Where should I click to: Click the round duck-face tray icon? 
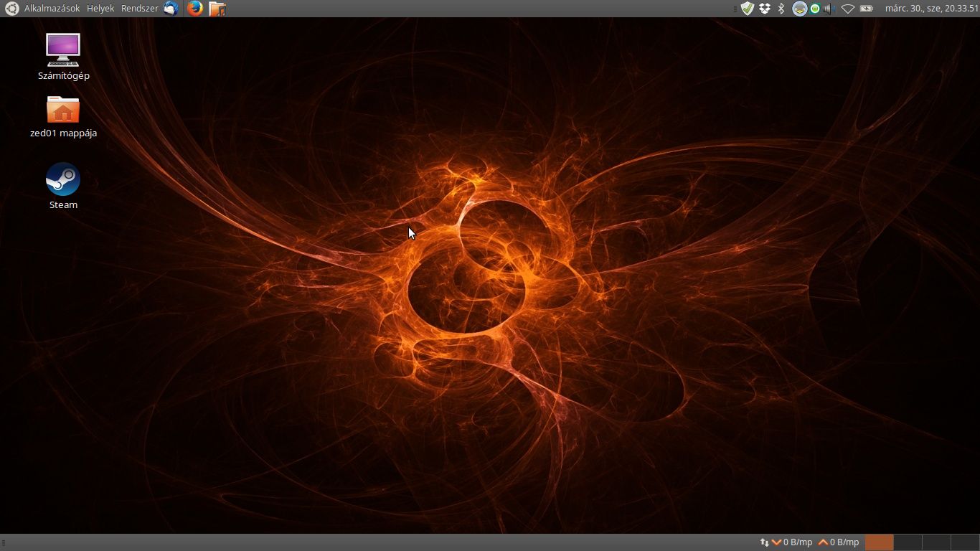tap(799, 9)
